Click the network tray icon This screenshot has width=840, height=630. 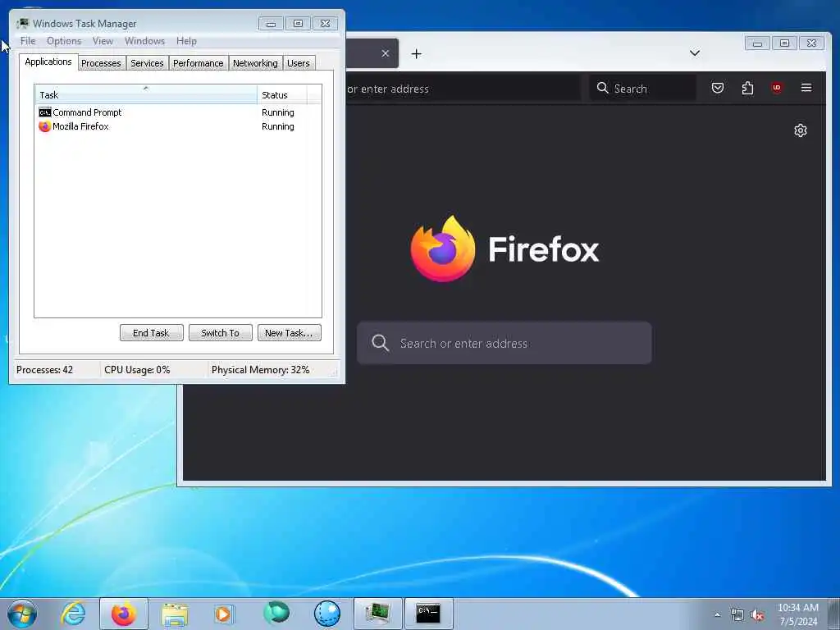[737, 615]
